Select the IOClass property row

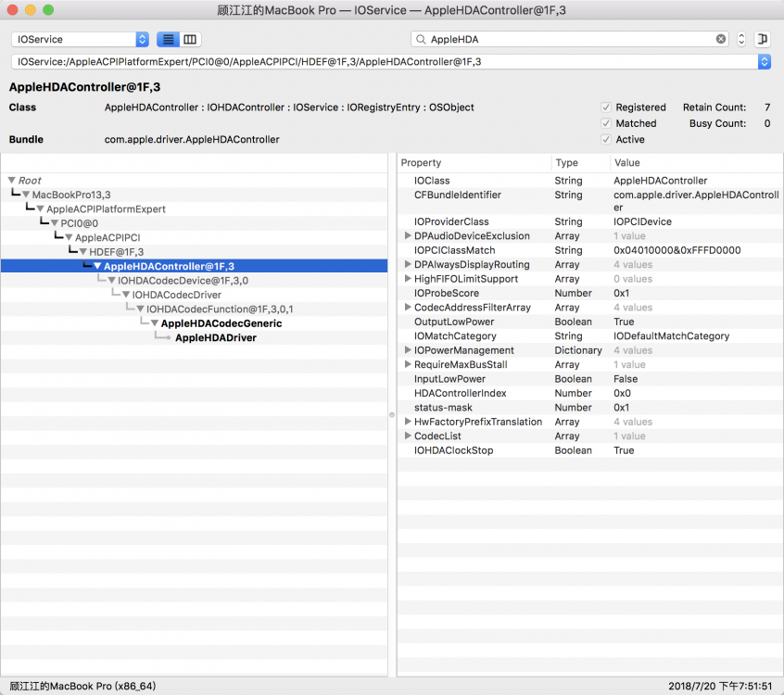point(590,181)
